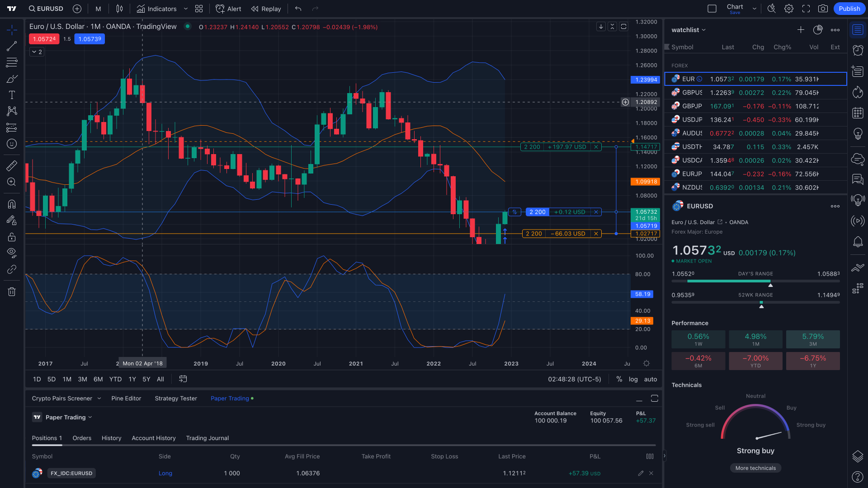Remove all drawings using the trash icon
Viewport: 868px width, 488px height.
(x=11, y=291)
